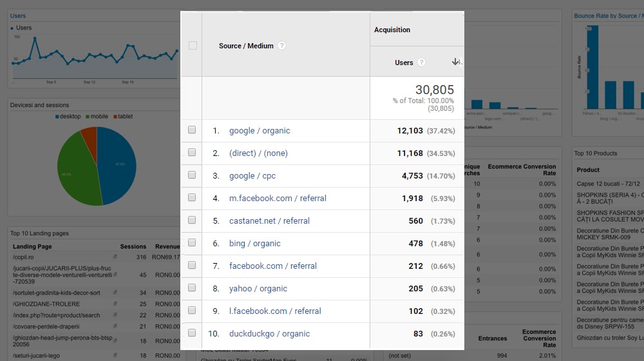Open Bounce Rate by Source widget title
This screenshot has height=361, width=644.
click(x=609, y=15)
